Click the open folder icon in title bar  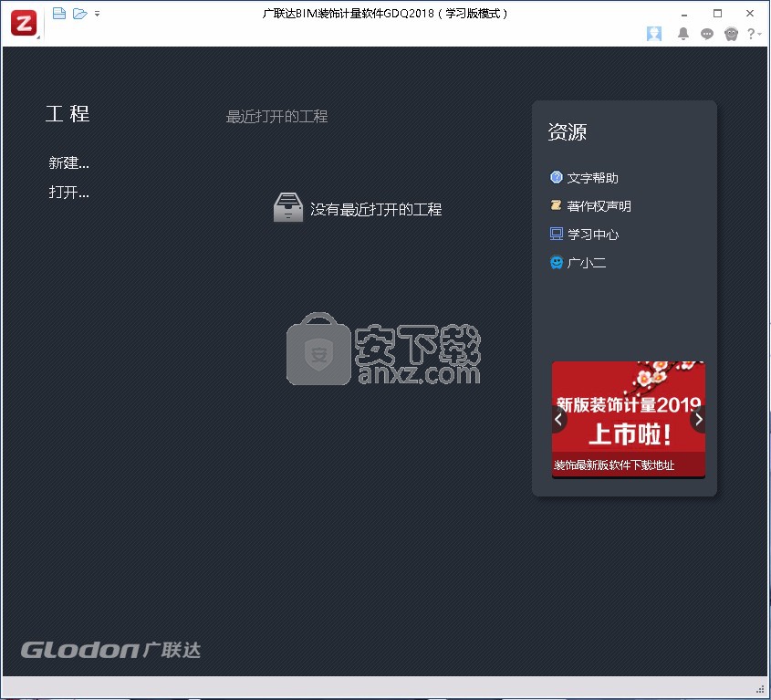pyautogui.click(x=79, y=14)
